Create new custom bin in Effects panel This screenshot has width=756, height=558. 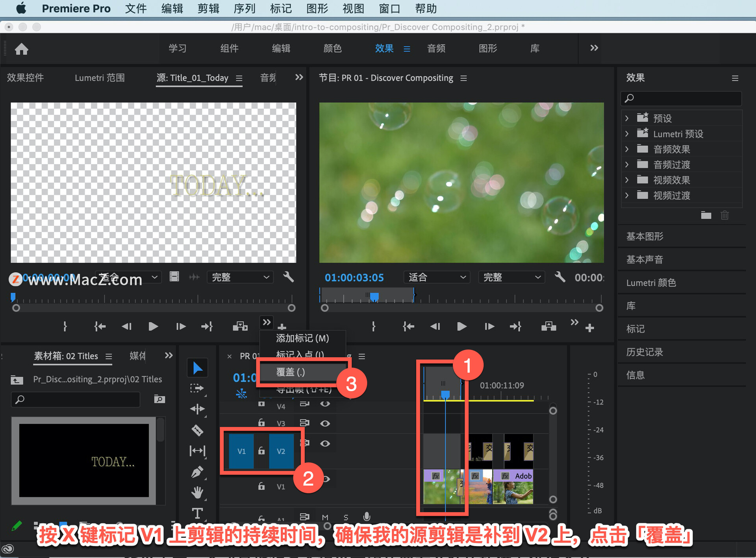click(706, 215)
